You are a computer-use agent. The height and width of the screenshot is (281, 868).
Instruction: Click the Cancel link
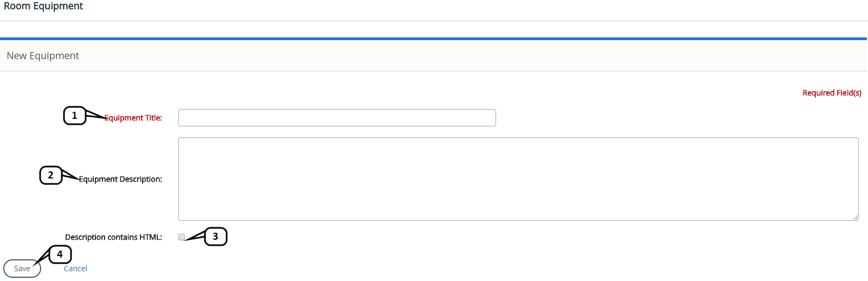pos(75,269)
